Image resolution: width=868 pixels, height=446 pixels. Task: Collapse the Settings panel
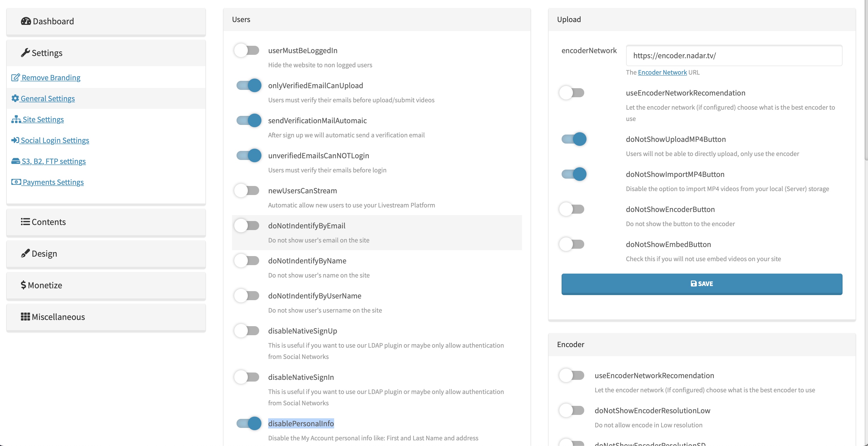(106, 53)
